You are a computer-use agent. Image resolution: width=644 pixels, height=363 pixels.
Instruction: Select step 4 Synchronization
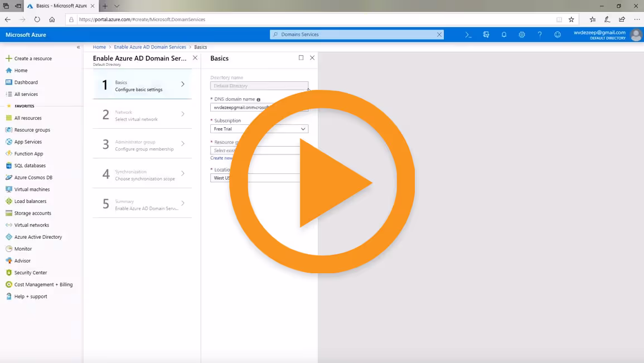coord(142,174)
